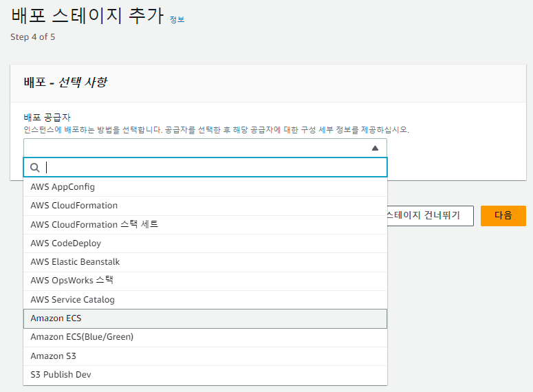The height and width of the screenshot is (392, 533).
Task: Collapse the 배포 공급자 dropdown arrow
Action: point(375,148)
